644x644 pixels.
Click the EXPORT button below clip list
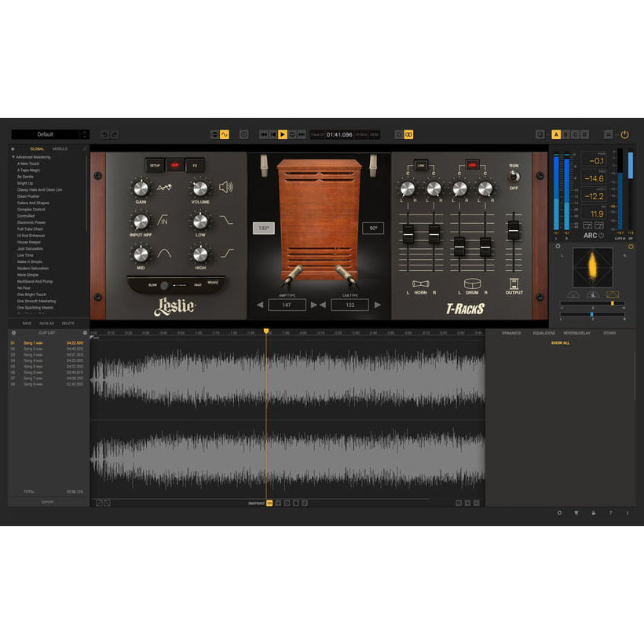point(48,502)
